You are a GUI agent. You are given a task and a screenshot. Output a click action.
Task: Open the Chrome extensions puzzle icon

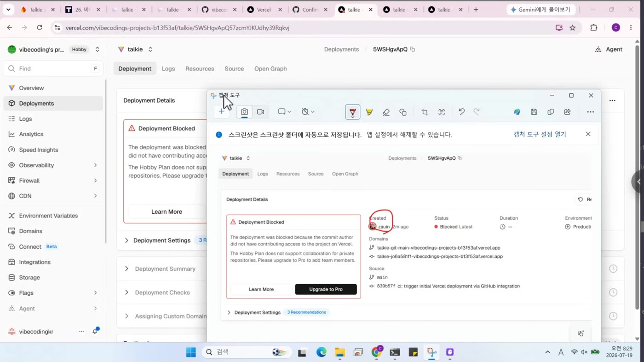pyautogui.click(x=594, y=28)
